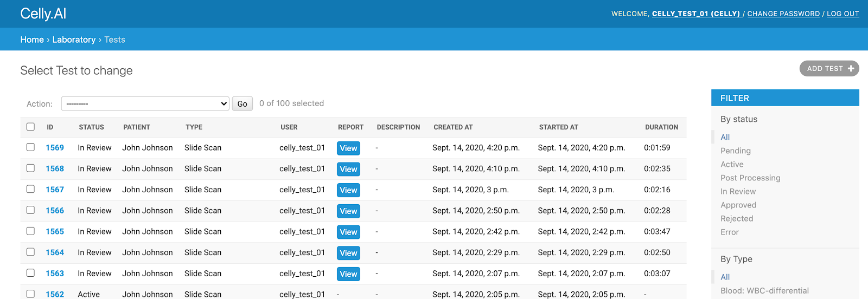The width and height of the screenshot is (868, 299).
Task: Open the Action dropdown
Action: (145, 103)
